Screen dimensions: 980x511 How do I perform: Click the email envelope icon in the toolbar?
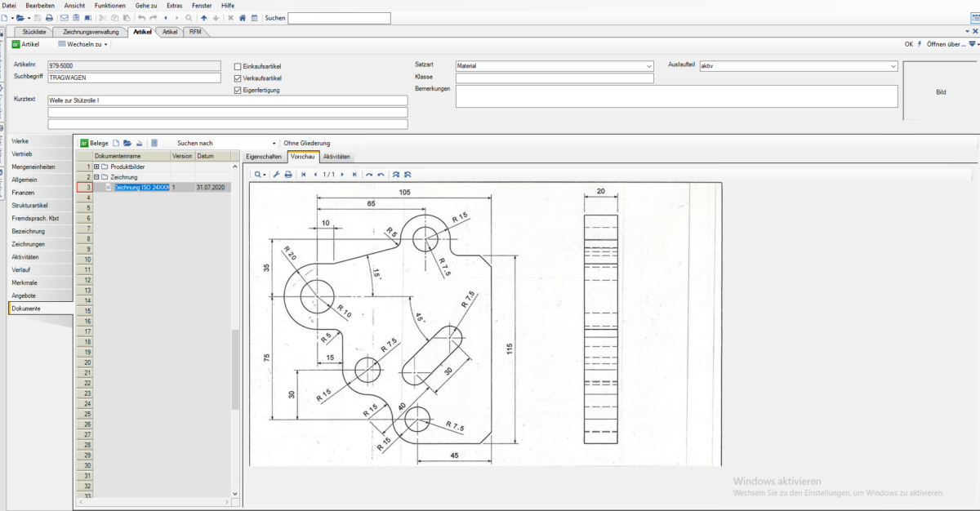64,17
